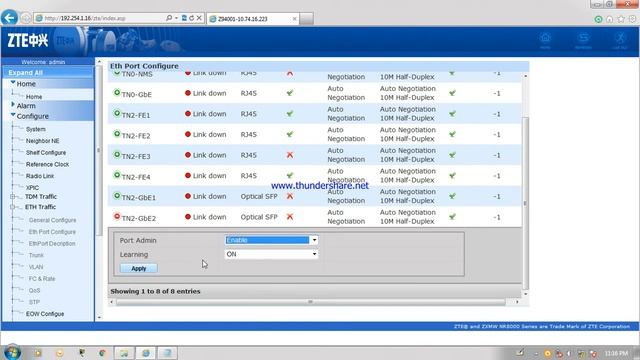Open the file explorer taskbar window
The height and width of the screenshot is (360, 640).
coord(124,353)
